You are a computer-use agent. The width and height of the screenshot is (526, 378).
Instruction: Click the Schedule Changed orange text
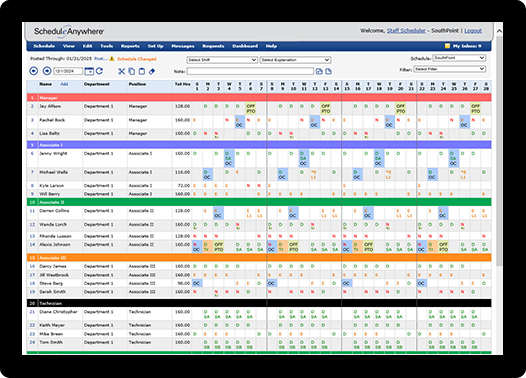coord(137,59)
